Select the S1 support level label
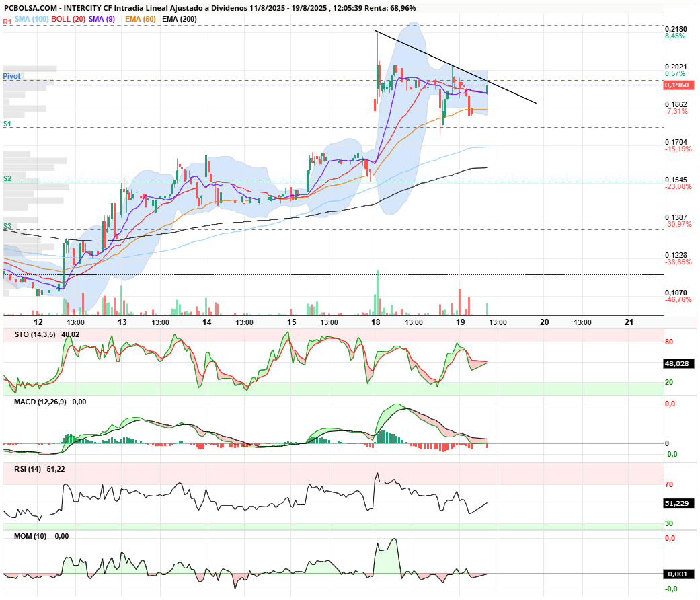The height and width of the screenshot is (600, 700). pyautogui.click(x=7, y=124)
